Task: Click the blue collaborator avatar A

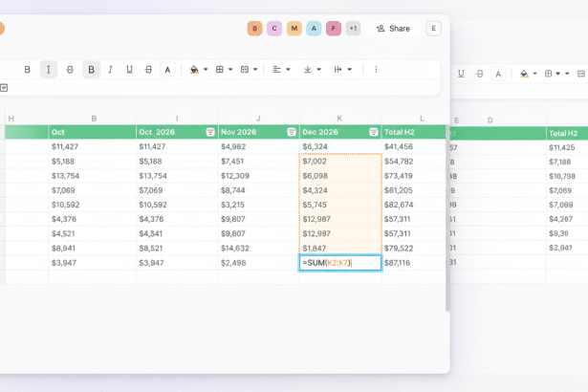Action: coord(314,29)
